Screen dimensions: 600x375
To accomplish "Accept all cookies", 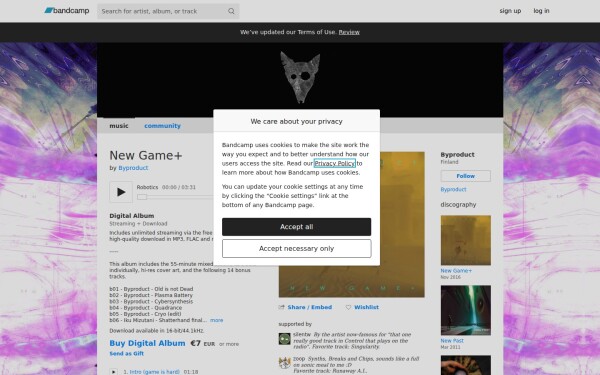I will point(297,227).
